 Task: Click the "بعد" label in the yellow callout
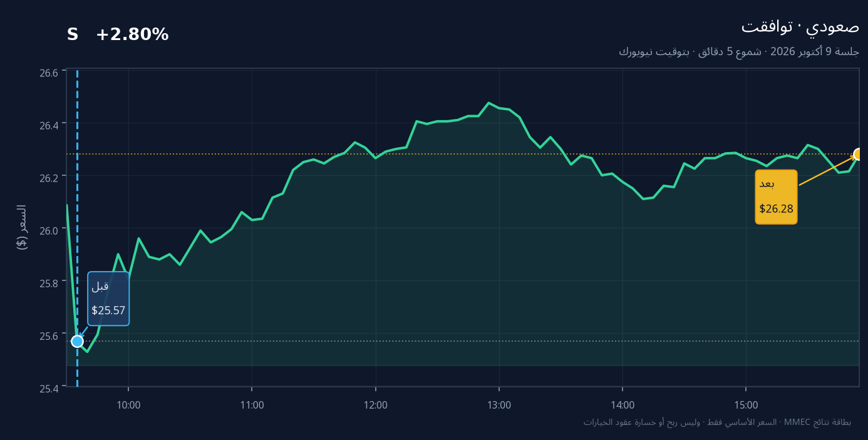[x=767, y=184]
